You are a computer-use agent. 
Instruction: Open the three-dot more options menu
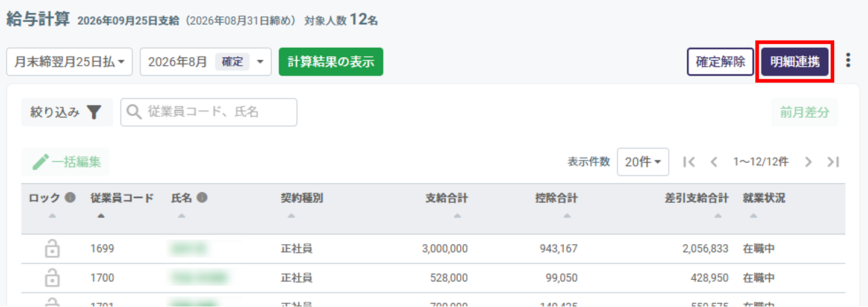click(848, 60)
